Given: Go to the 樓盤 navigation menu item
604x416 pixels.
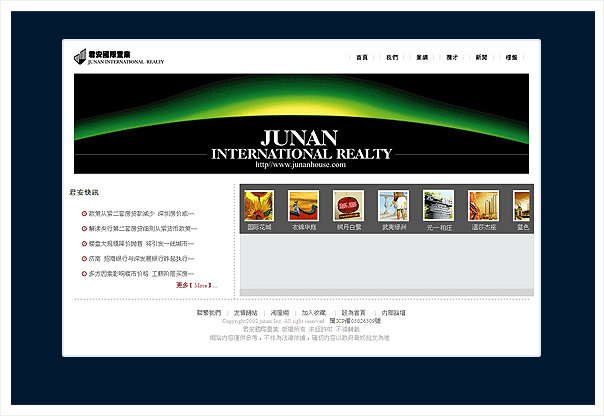Looking at the screenshot, I should (512, 57).
